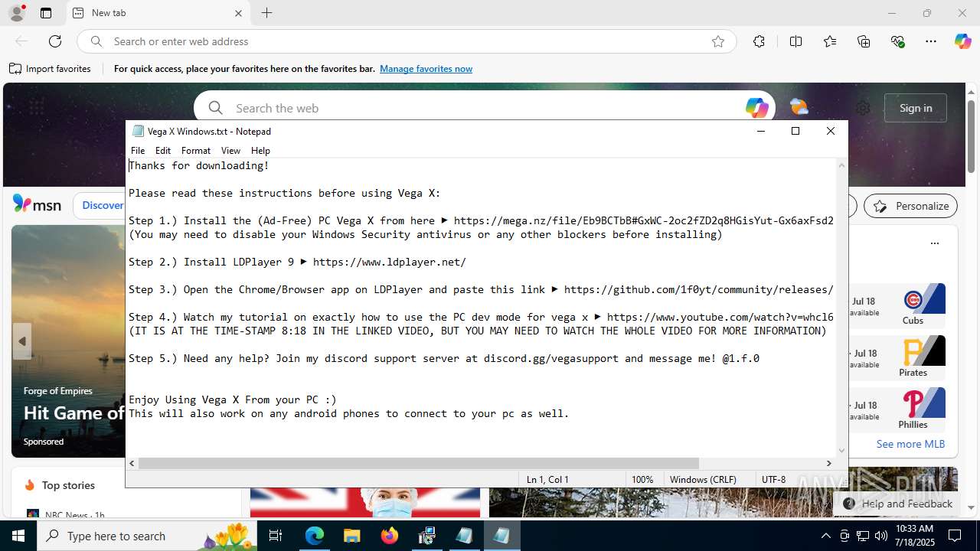Show hidden system tray icons
980x551 pixels.
point(825,536)
